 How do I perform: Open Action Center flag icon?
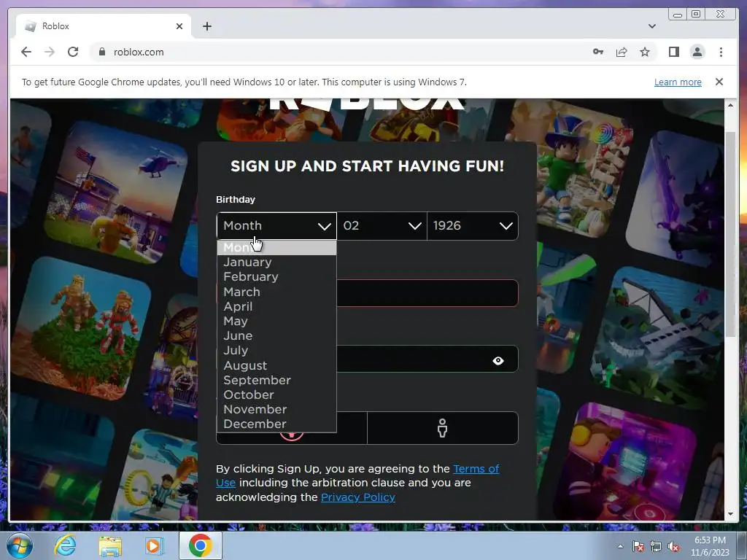point(638,546)
